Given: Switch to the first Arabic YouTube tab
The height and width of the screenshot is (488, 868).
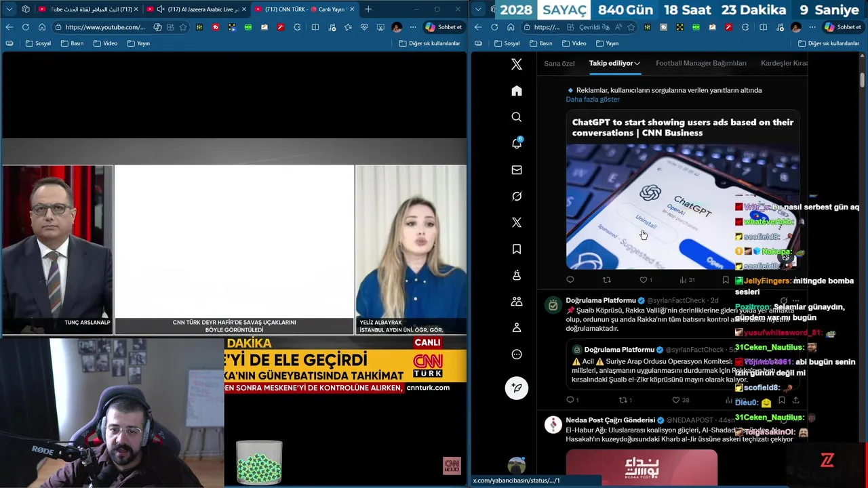Looking at the screenshot, I should coord(87,9).
